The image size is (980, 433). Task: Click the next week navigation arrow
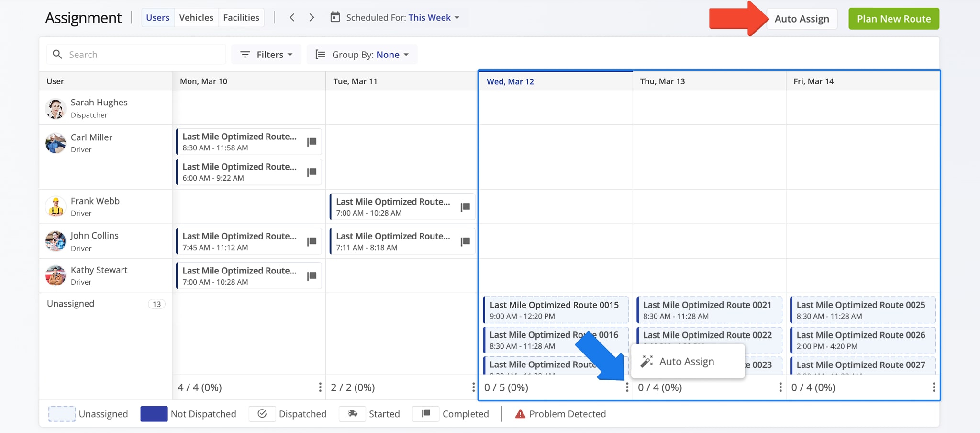[x=312, y=17]
